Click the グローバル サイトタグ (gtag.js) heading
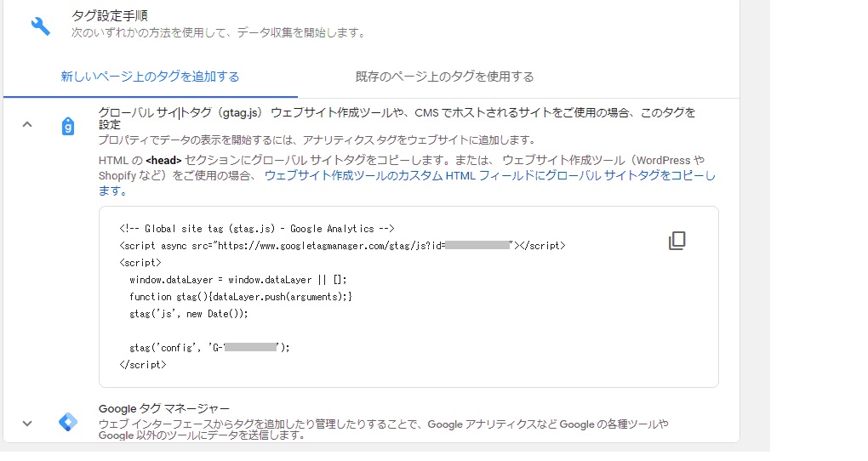This screenshot has height=461, width=868. point(180,113)
